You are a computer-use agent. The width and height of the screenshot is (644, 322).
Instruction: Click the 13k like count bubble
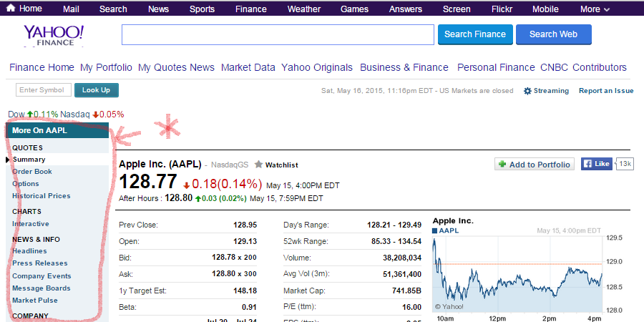coord(624,163)
